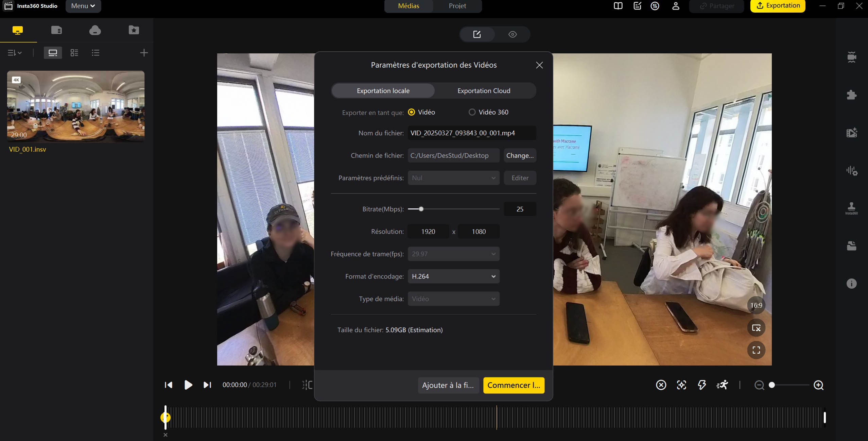Click the Bitrate slider track
Viewport: 868px width, 441px height.
pyautogui.click(x=459, y=209)
